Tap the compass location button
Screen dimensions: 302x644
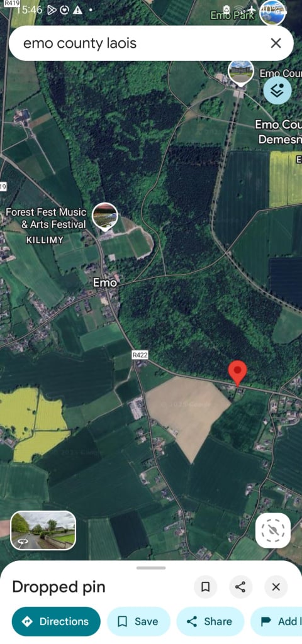pyautogui.click(x=273, y=531)
